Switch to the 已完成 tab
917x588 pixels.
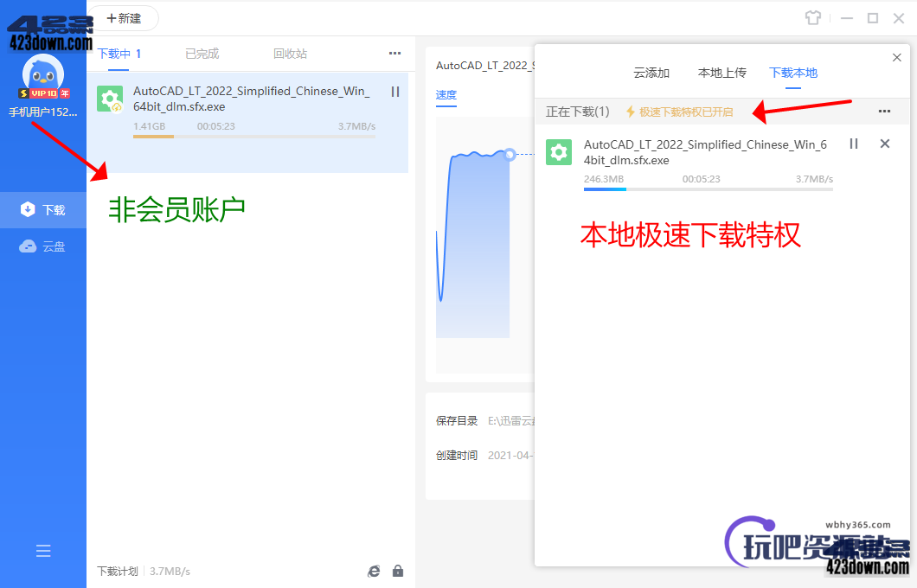coord(202,54)
